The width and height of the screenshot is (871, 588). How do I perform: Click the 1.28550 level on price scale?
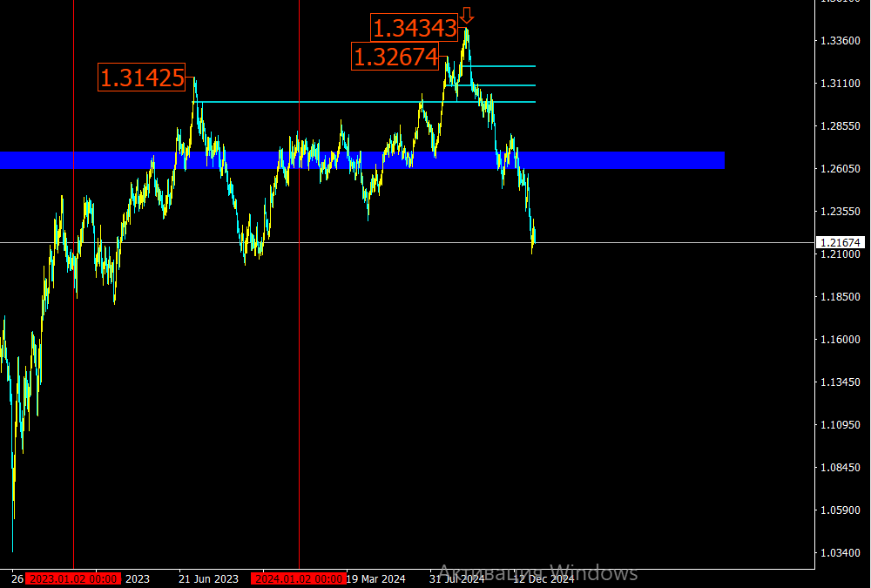pos(841,126)
